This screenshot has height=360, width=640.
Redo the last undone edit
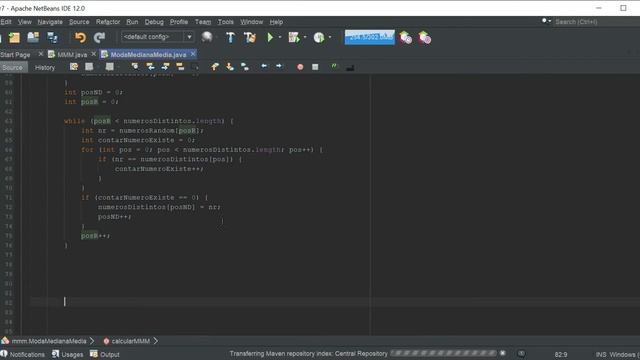99,38
